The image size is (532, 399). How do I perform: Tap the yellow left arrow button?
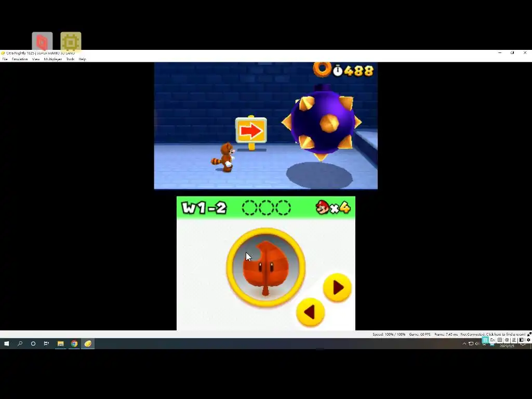point(310,312)
